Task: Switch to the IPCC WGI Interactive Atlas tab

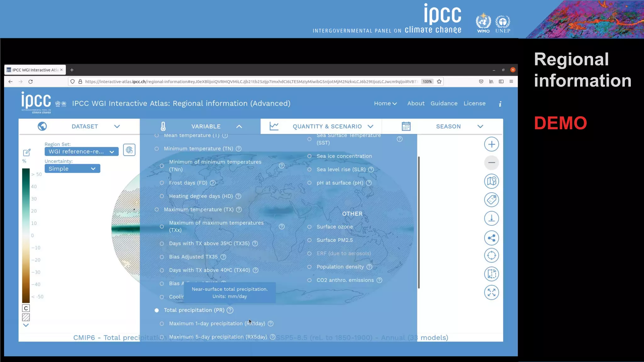Action: coord(35,70)
